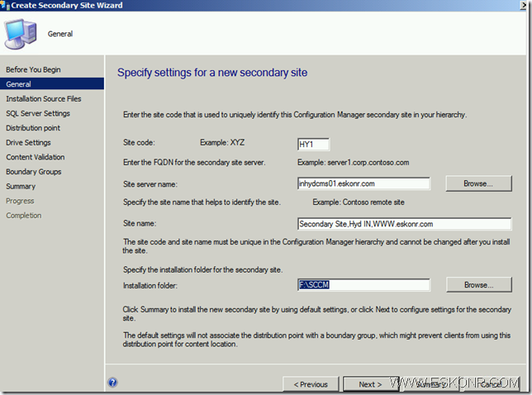
Task: Go to Content Validation step
Action: [x=36, y=157]
